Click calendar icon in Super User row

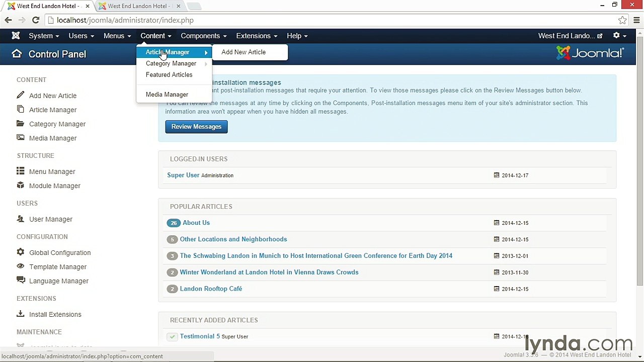pos(497,175)
